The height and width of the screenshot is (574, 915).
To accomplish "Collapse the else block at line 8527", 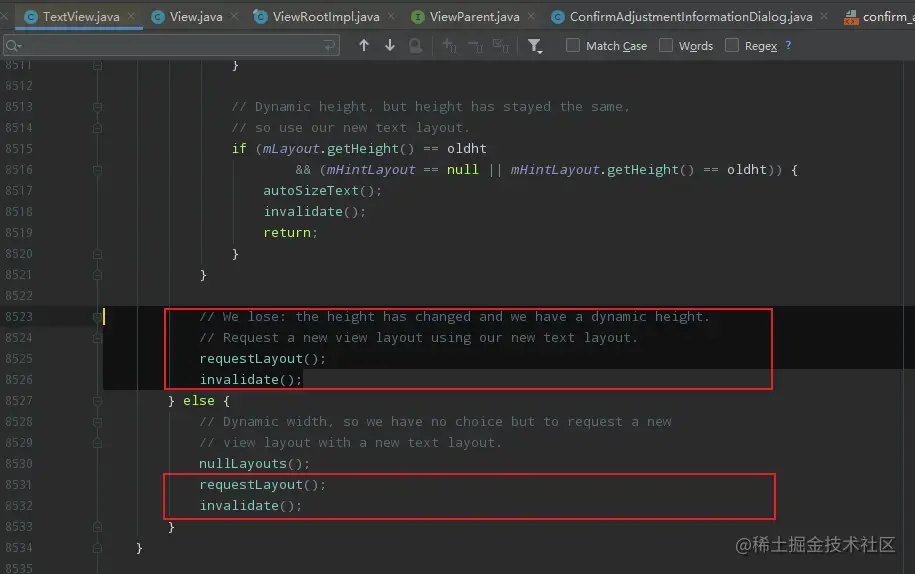I will [x=97, y=401].
